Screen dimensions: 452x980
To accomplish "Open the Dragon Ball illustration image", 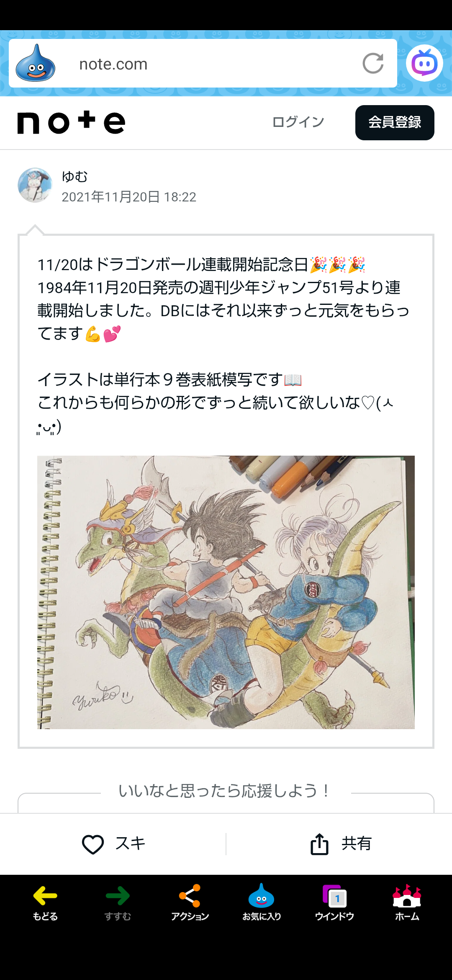I will click(226, 592).
